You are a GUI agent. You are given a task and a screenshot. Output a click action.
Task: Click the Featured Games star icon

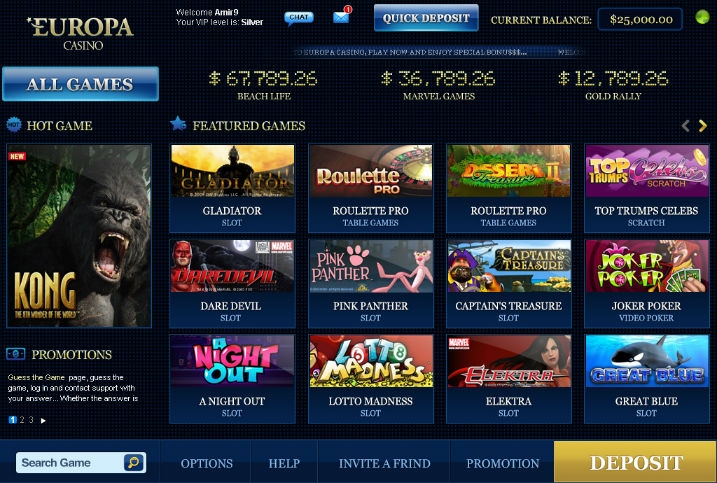pyautogui.click(x=178, y=123)
